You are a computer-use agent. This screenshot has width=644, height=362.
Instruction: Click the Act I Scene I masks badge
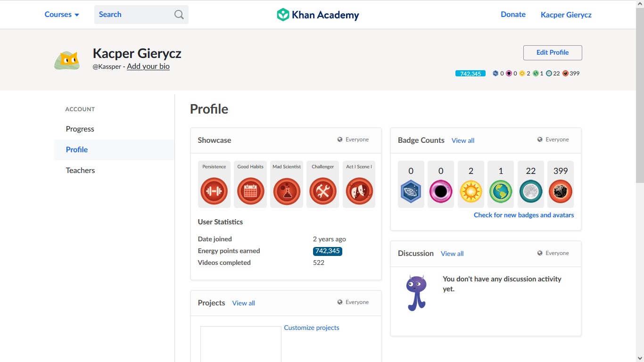[359, 191]
